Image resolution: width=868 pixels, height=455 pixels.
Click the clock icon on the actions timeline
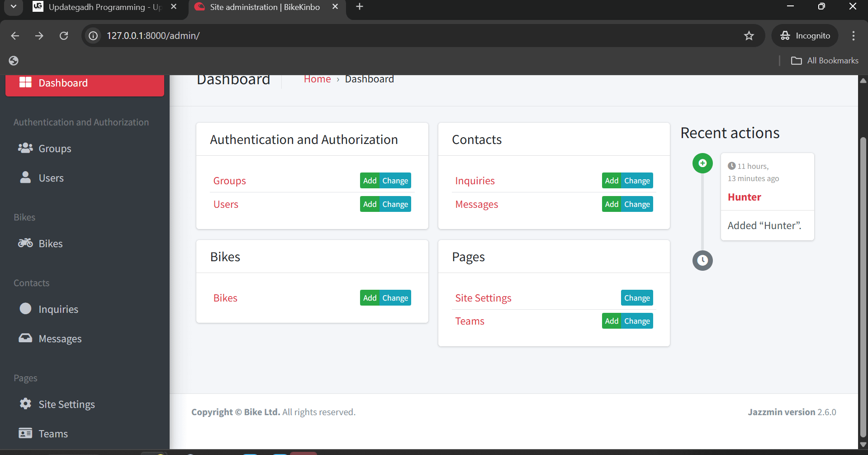coord(702,260)
